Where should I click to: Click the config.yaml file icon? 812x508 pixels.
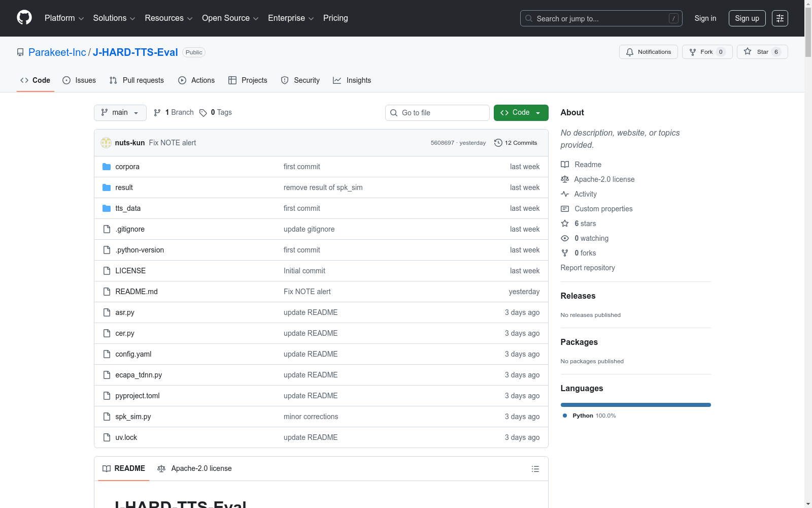coord(107,354)
